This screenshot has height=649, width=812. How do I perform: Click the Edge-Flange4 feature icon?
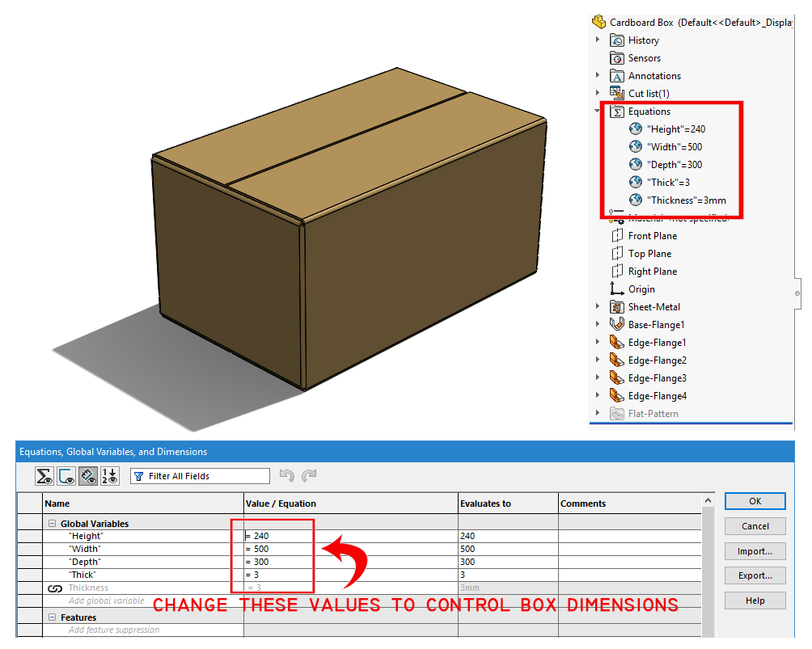(617, 395)
